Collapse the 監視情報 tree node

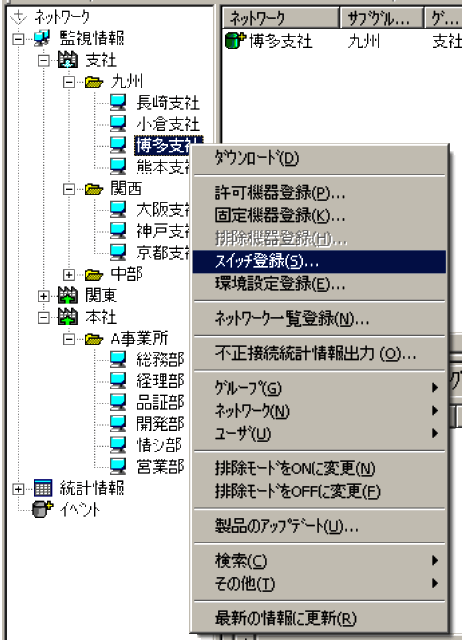(x=18, y=39)
